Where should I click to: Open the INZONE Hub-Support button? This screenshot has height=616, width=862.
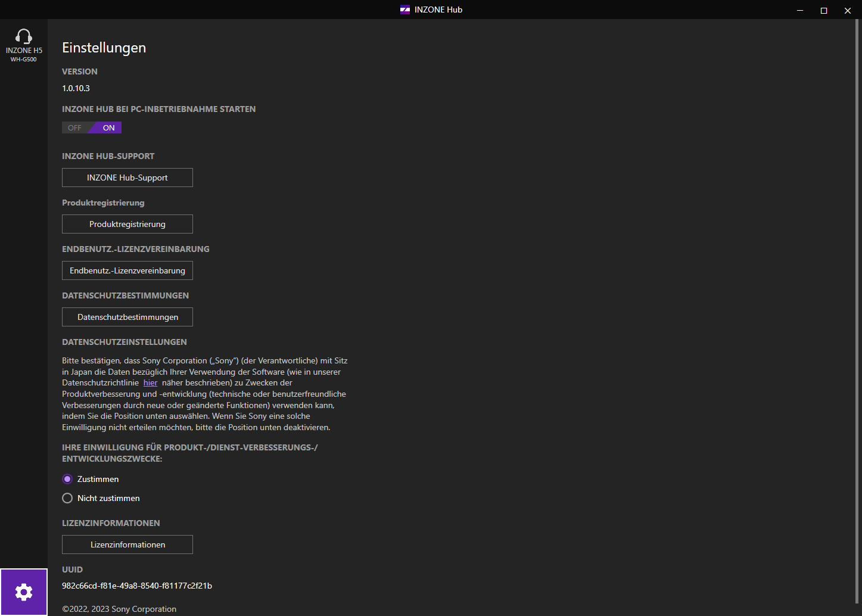pyautogui.click(x=127, y=178)
